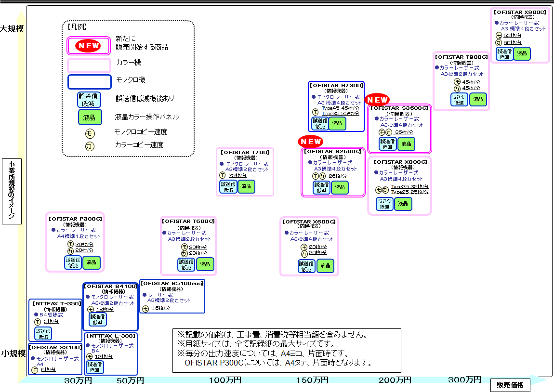Click the 100万円 price axis label
The image size is (554, 392).
tap(225, 380)
